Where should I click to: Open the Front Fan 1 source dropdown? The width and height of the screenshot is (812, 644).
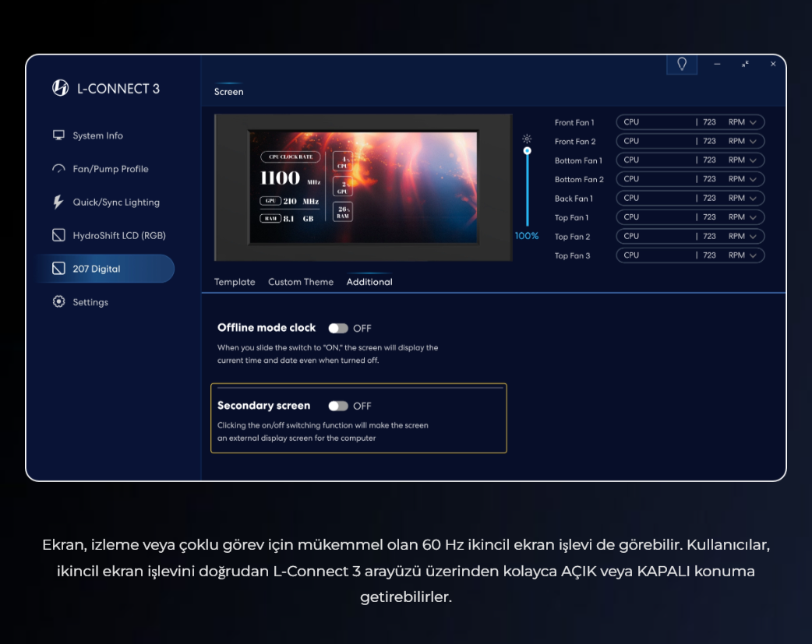(690, 122)
